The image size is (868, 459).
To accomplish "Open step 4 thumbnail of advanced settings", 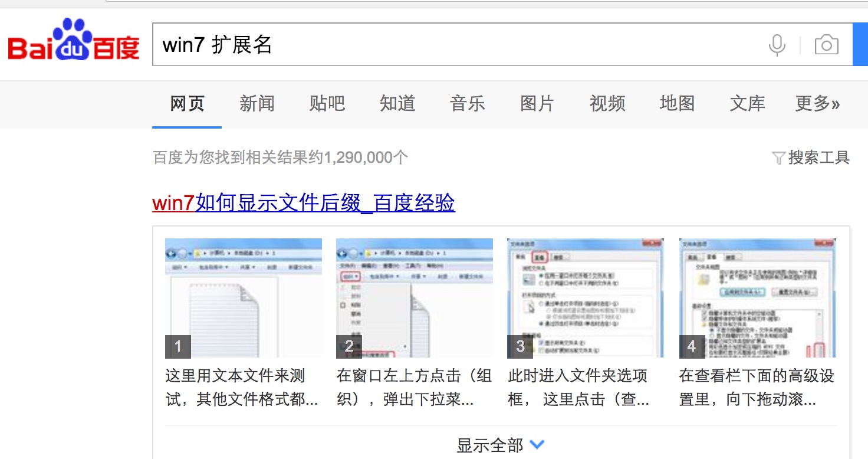I will click(x=758, y=298).
